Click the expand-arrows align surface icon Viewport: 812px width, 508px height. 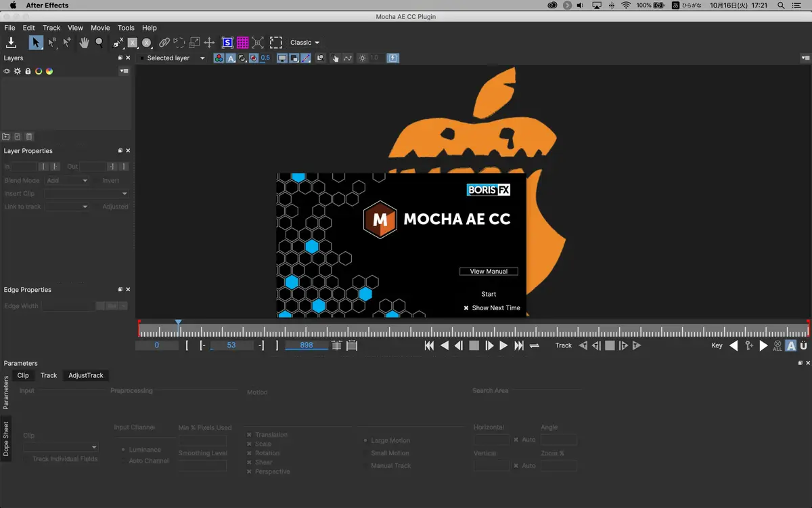pos(258,43)
